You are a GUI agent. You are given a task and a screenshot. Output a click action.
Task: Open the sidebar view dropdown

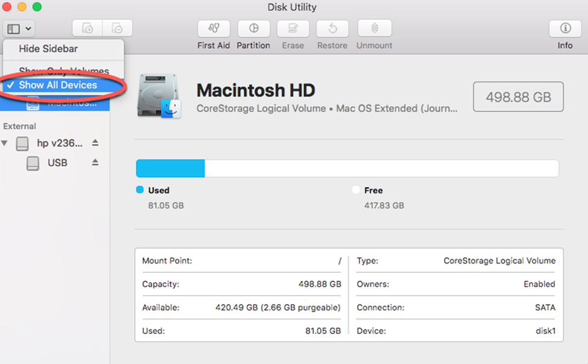pos(18,28)
